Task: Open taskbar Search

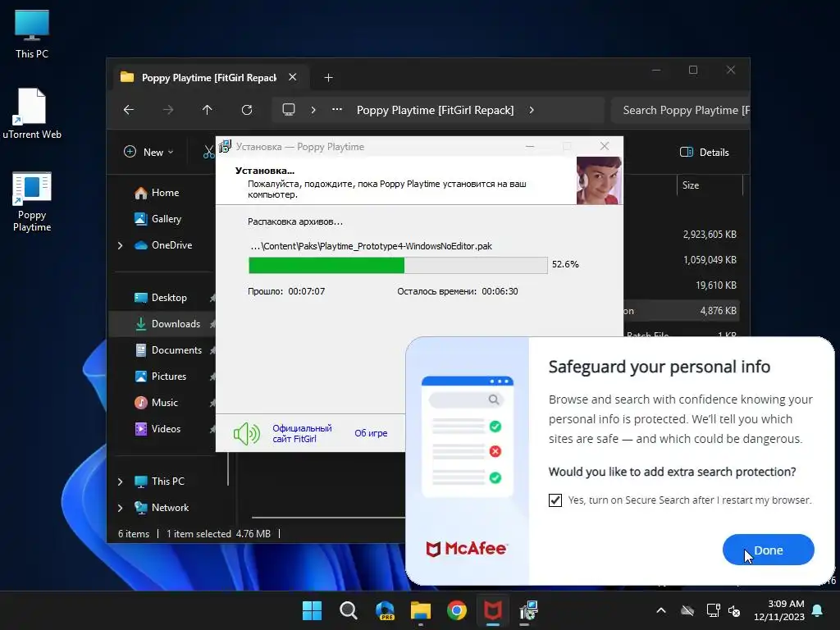Action: [348, 610]
